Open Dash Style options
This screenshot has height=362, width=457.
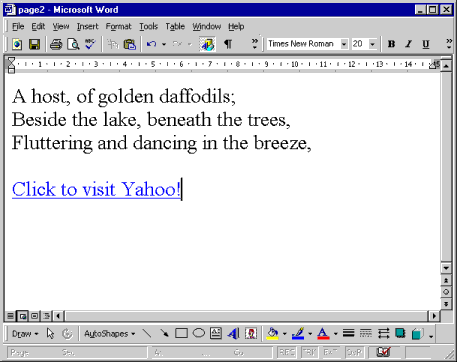pyautogui.click(x=366, y=333)
